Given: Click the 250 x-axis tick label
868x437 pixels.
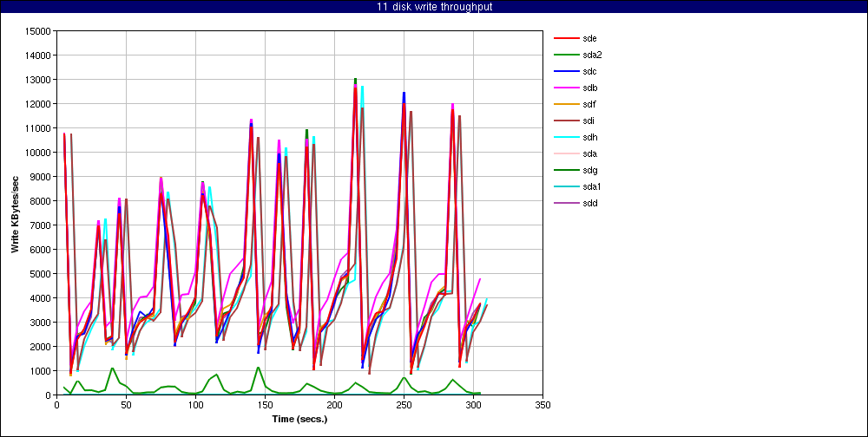Looking at the screenshot, I should coord(404,405).
